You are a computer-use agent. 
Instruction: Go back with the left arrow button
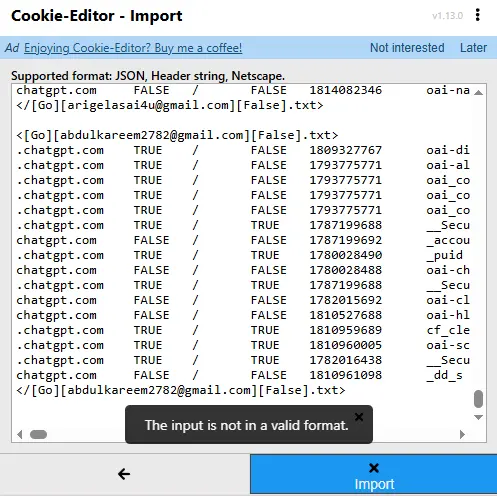[124, 474]
